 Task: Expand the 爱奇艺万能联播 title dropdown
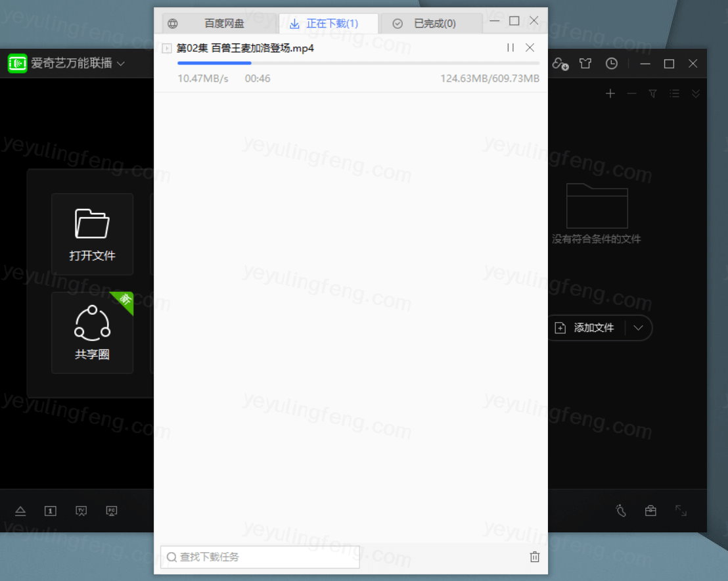(121, 64)
